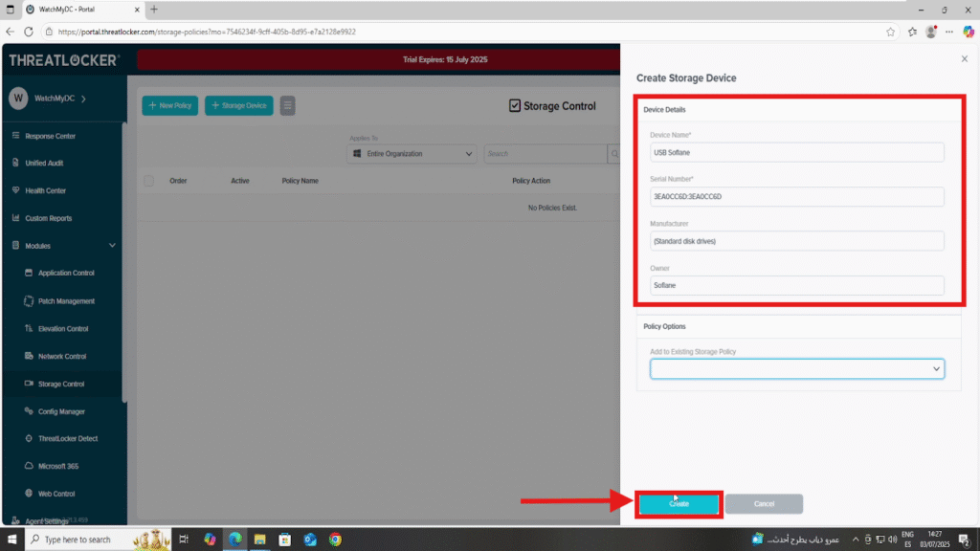Click the Application Control icon
The image size is (980, 551).
tap(29, 273)
